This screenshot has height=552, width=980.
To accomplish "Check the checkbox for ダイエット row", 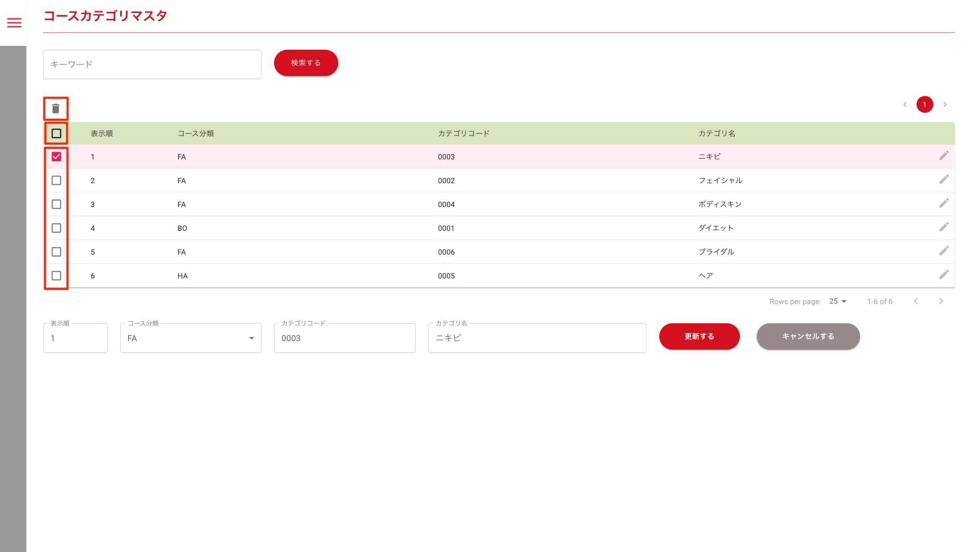I will [56, 228].
